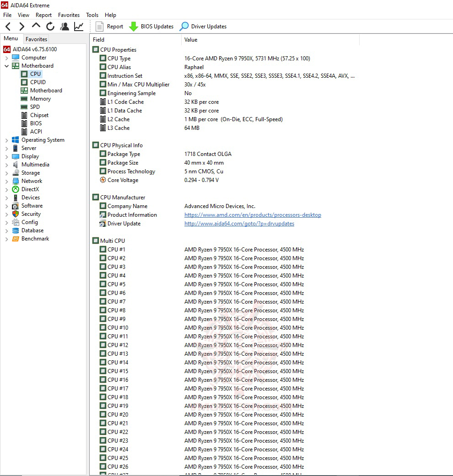Open the AMD product information link

point(253,215)
